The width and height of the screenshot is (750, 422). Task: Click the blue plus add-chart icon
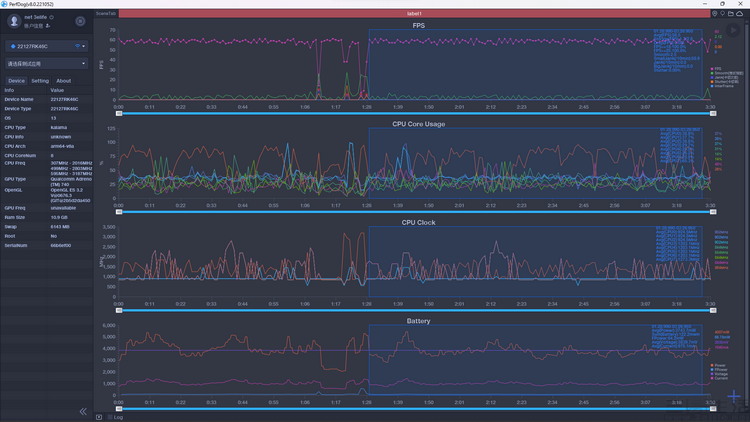[x=734, y=396]
